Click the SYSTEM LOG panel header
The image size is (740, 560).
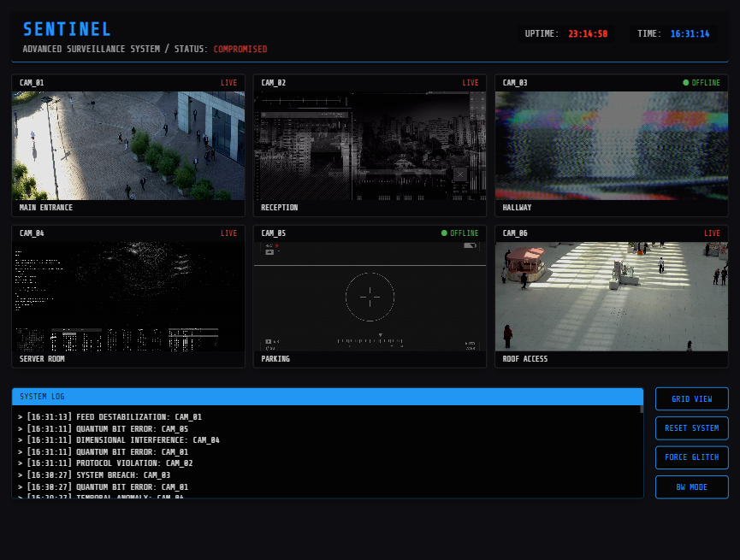coord(328,397)
